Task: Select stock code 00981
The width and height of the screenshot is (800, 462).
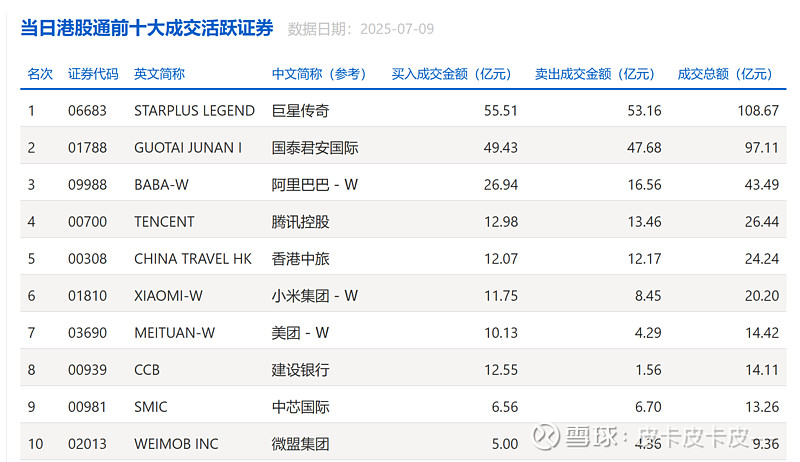Action: [87, 407]
